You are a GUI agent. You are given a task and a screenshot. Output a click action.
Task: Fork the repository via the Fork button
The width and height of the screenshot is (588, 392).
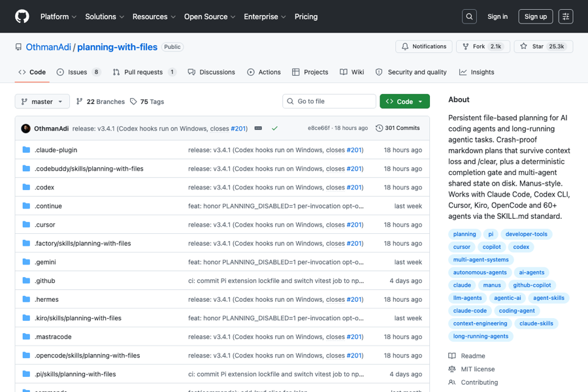(x=483, y=46)
